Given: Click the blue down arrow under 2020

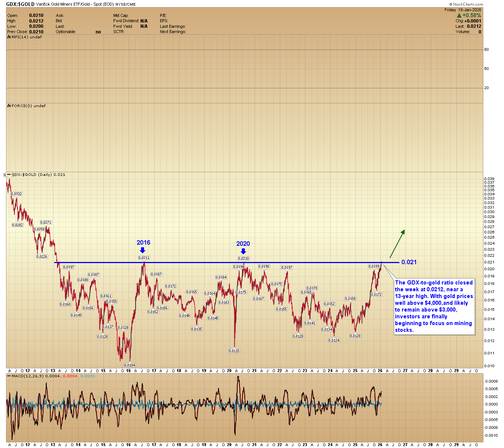Looking at the screenshot, I should tap(243, 251).
